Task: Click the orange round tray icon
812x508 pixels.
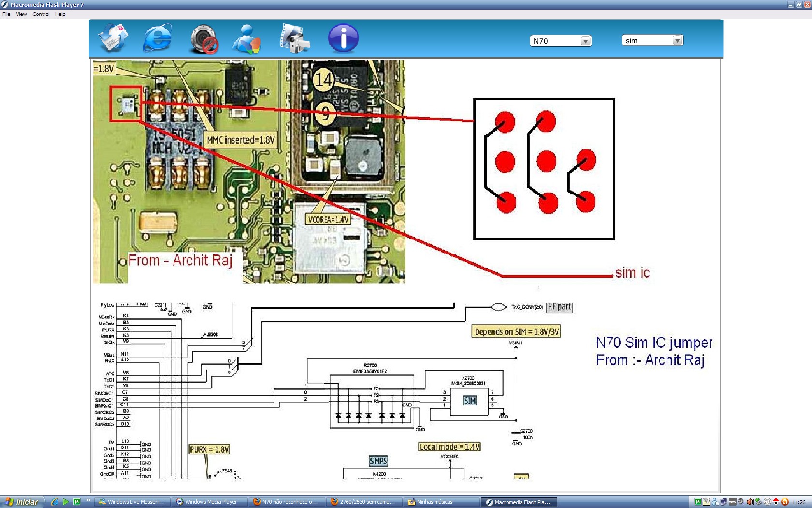Action: [x=785, y=502]
